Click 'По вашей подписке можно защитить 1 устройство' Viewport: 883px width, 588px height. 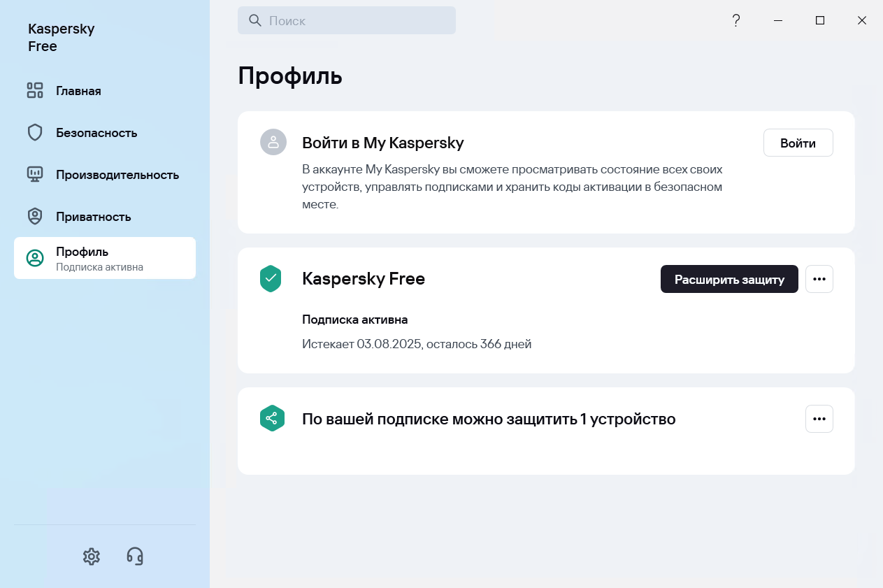(489, 419)
